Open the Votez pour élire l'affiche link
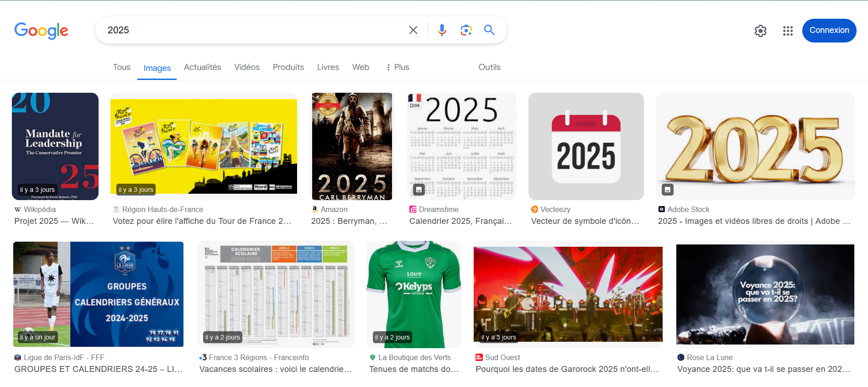Screen dimensions: 868x387 click(x=202, y=221)
